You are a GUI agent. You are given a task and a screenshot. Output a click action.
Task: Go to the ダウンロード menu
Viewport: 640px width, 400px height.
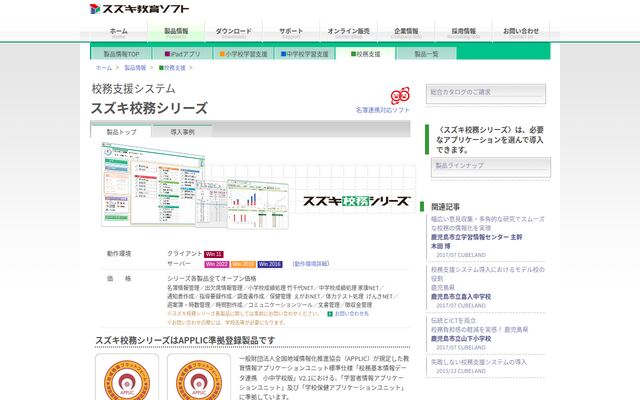tap(233, 33)
